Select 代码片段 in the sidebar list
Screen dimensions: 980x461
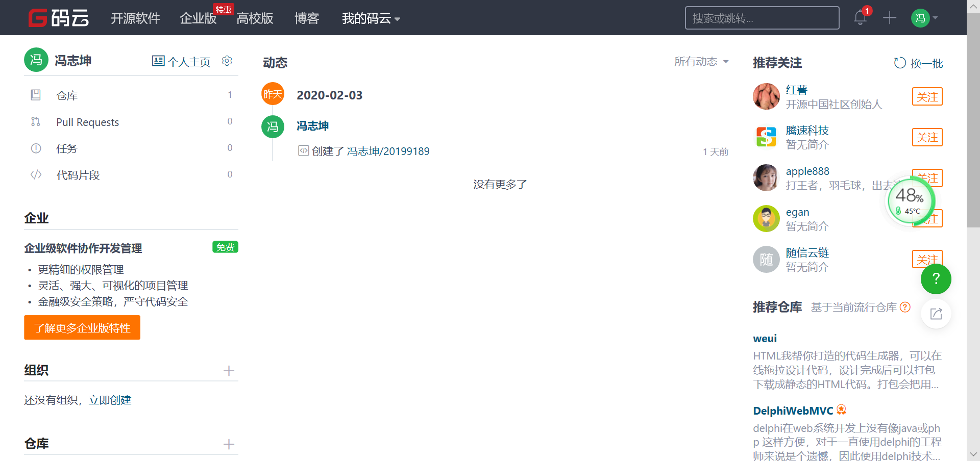click(131, 175)
